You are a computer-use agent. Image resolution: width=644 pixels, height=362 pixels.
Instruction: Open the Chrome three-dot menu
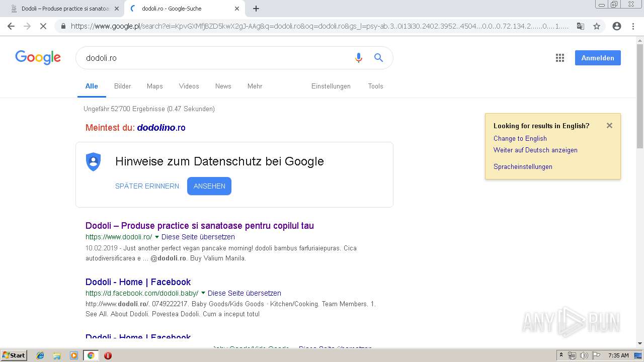coord(633,26)
